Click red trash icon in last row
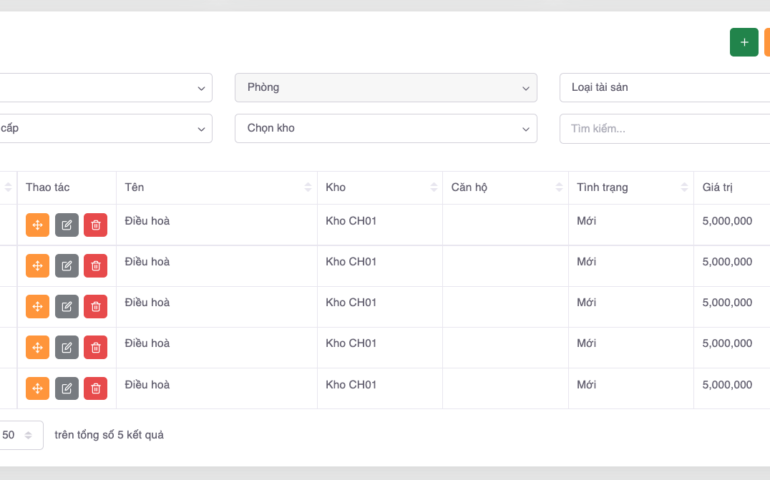This screenshot has height=480, width=770. [95, 388]
